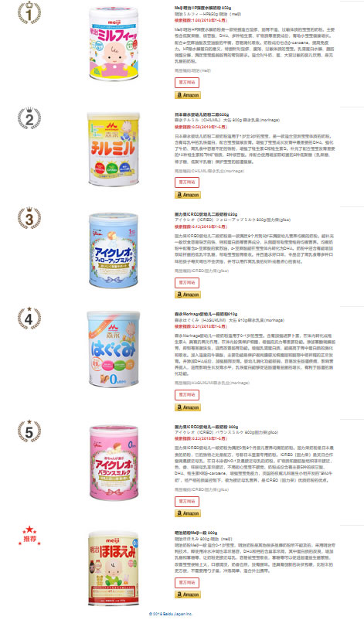Click the rank 1 crown badge
Image resolution: width=364 pixels, height=620 pixels.
point(29,12)
